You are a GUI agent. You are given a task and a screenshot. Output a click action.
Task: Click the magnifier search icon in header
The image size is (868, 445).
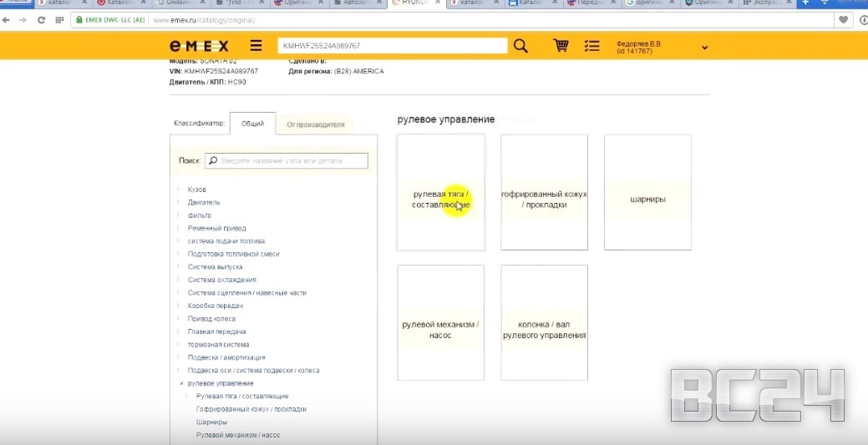pos(520,46)
